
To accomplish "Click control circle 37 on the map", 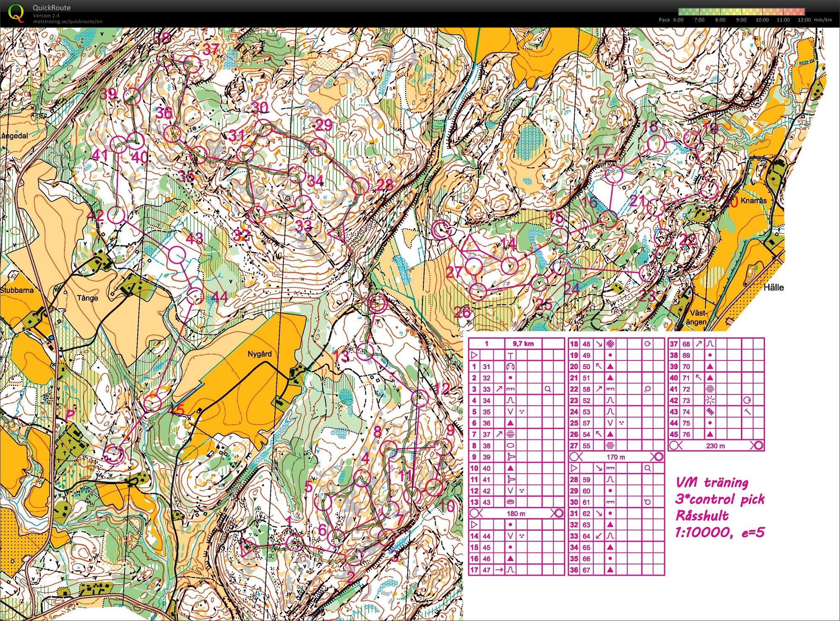I will click(x=193, y=65).
